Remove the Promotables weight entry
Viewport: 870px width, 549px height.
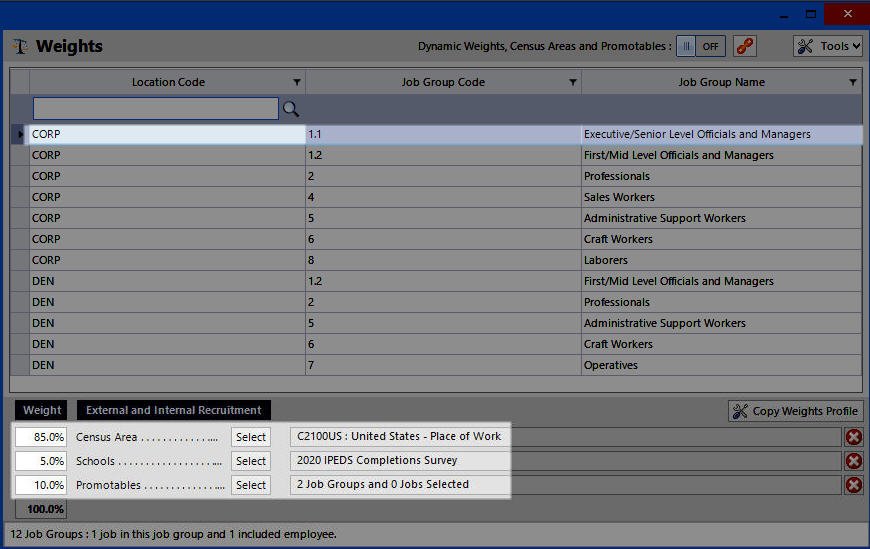(x=853, y=485)
